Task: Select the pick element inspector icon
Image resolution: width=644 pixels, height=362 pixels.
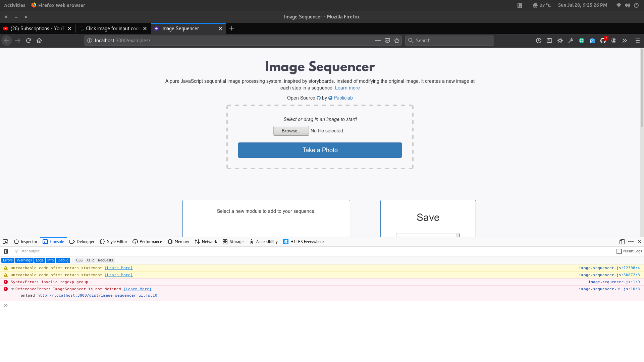Action: (5, 242)
